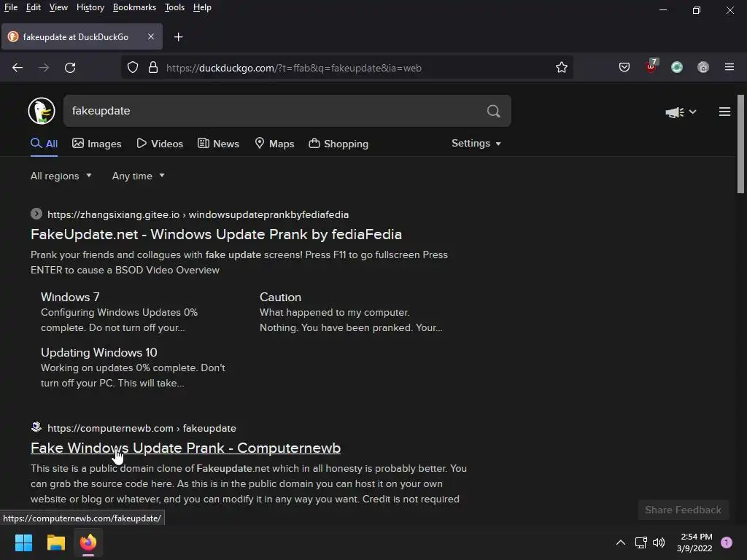Click the browser Forward arrow
The width and height of the screenshot is (747, 560).
click(44, 68)
